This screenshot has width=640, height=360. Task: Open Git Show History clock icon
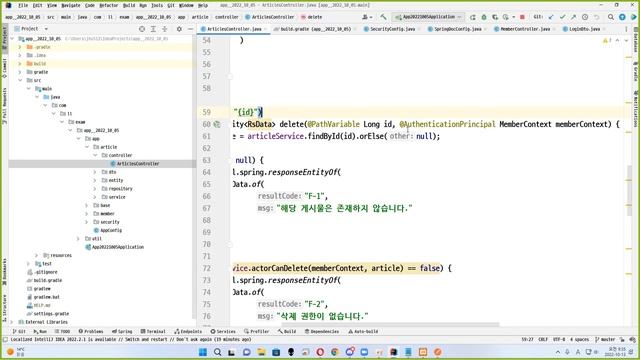585,17
